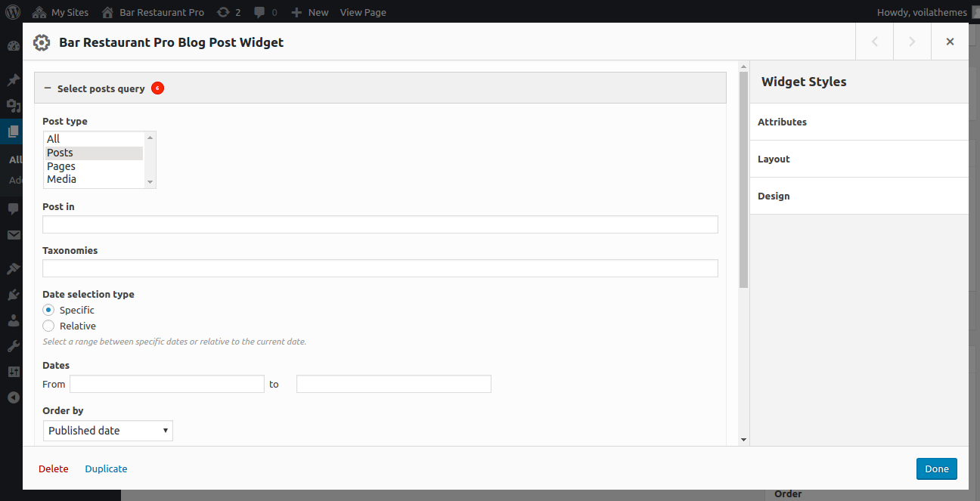
Task: Focus the Post in input field
Action: [x=380, y=224]
